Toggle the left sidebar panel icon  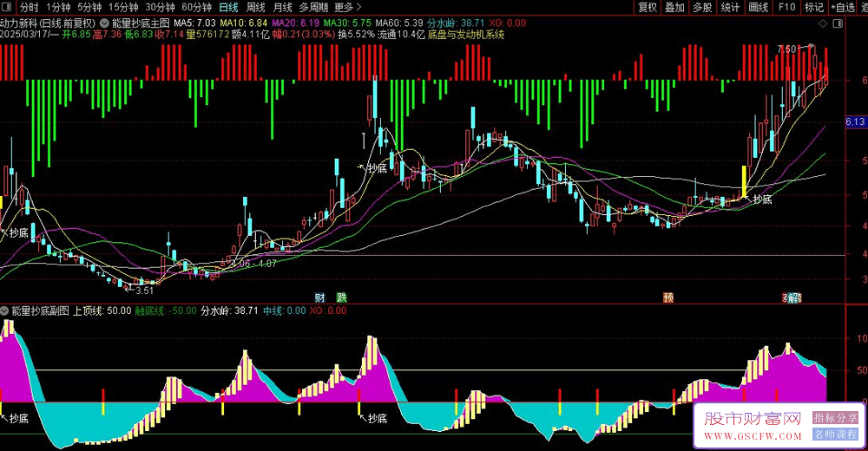[9, 7]
